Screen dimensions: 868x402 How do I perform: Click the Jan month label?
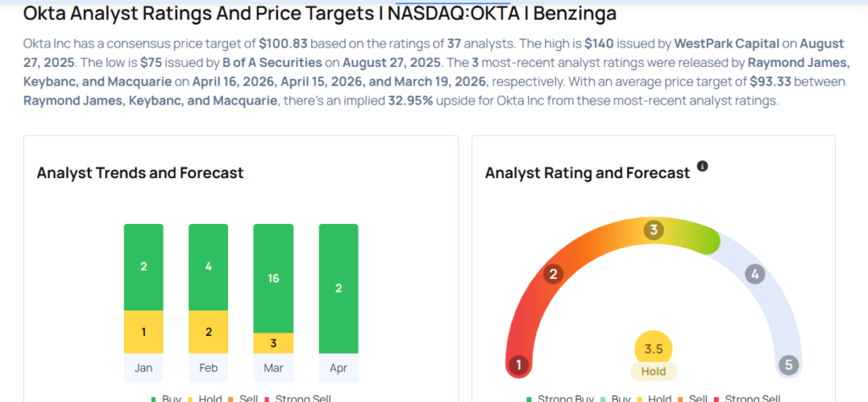(x=143, y=369)
